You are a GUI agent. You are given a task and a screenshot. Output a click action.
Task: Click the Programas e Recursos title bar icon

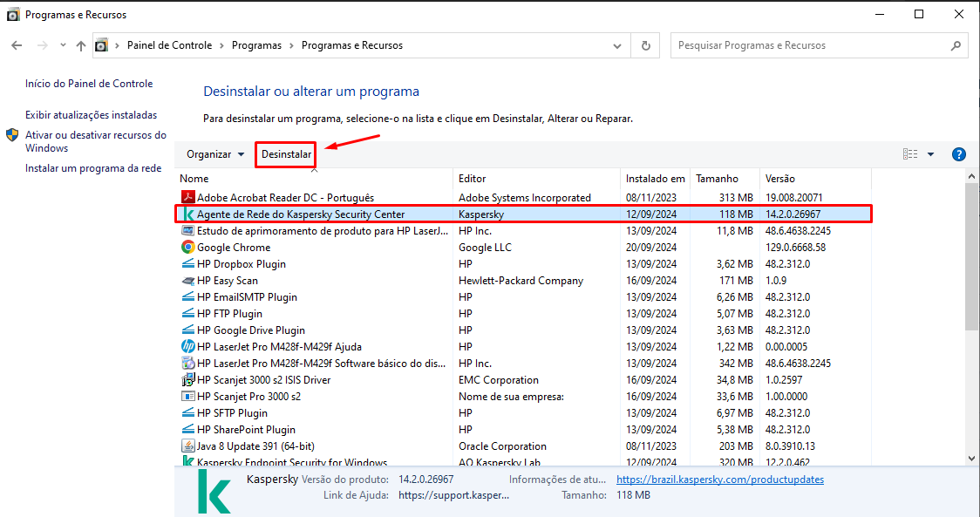(12, 14)
